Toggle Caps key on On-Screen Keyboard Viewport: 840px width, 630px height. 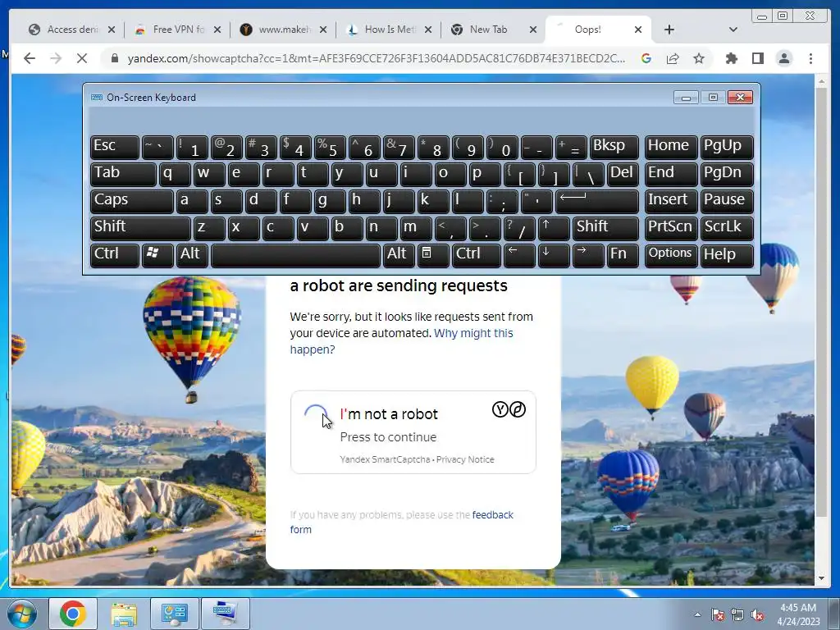coord(132,201)
